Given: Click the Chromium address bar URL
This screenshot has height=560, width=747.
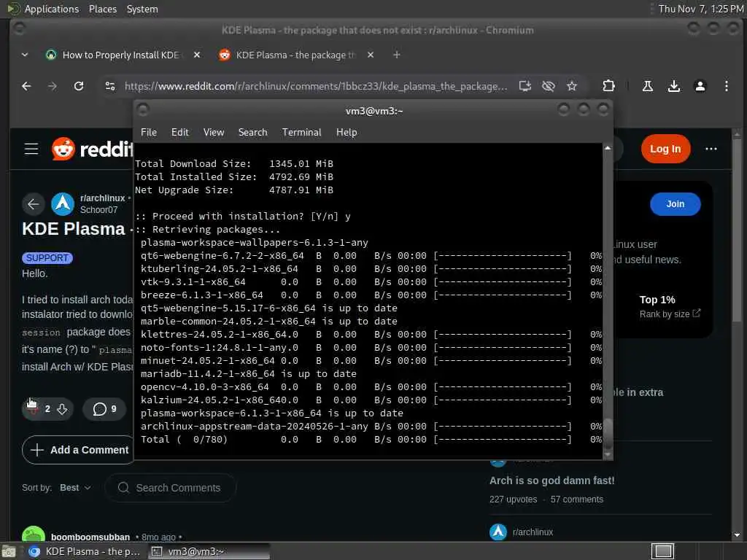Looking at the screenshot, I should click(x=316, y=86).
